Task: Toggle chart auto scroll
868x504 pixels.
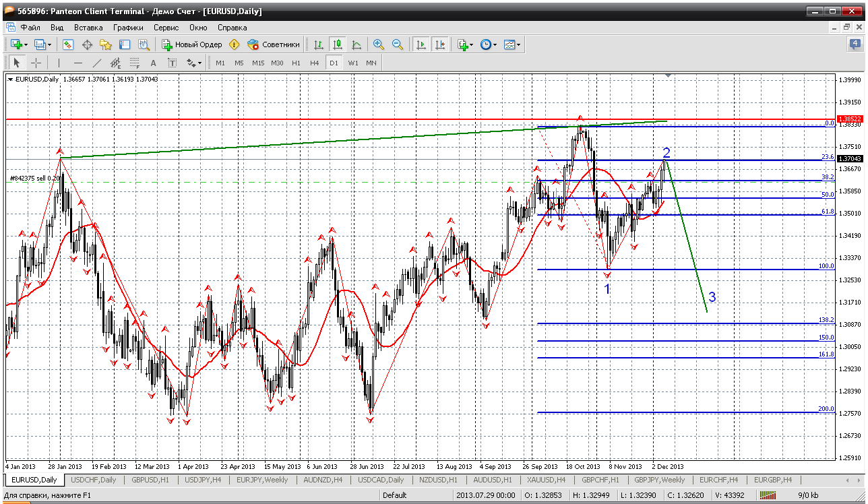Action: click(421, 44)
